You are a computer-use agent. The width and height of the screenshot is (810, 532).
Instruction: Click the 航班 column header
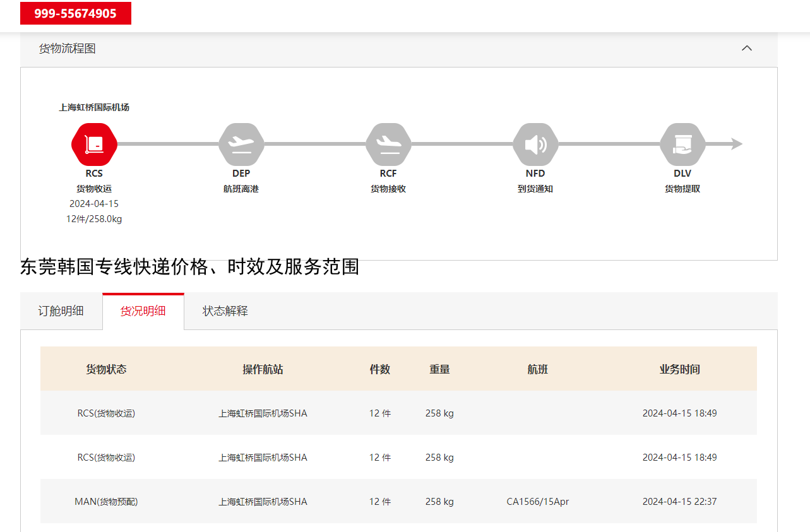(537, 369)
